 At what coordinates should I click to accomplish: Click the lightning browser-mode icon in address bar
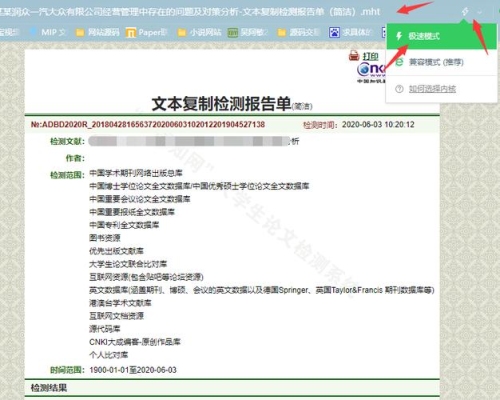pyautogui.click(x=465, y=12)
